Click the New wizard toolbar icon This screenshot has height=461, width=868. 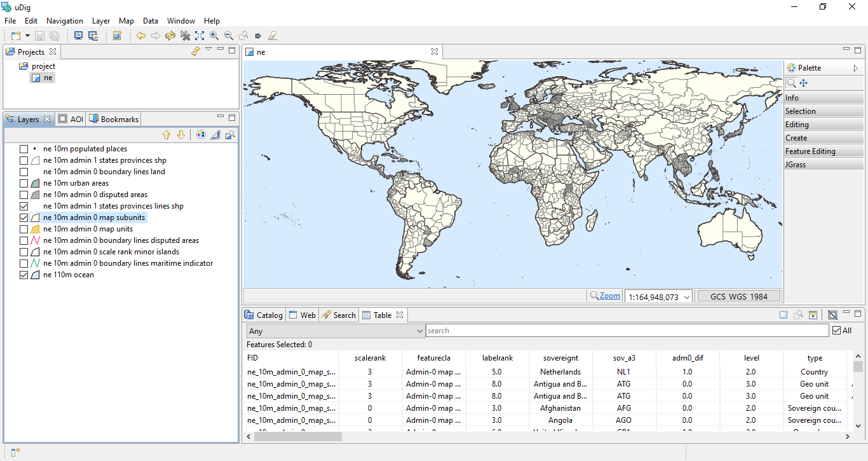tap(15, 36)
